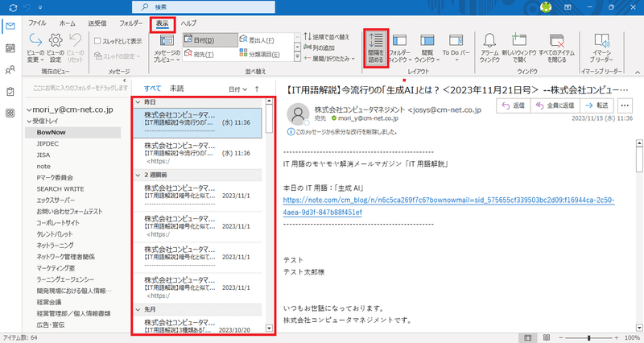
Task: Click 列の追加 add columns
Action: pos(319,48)
